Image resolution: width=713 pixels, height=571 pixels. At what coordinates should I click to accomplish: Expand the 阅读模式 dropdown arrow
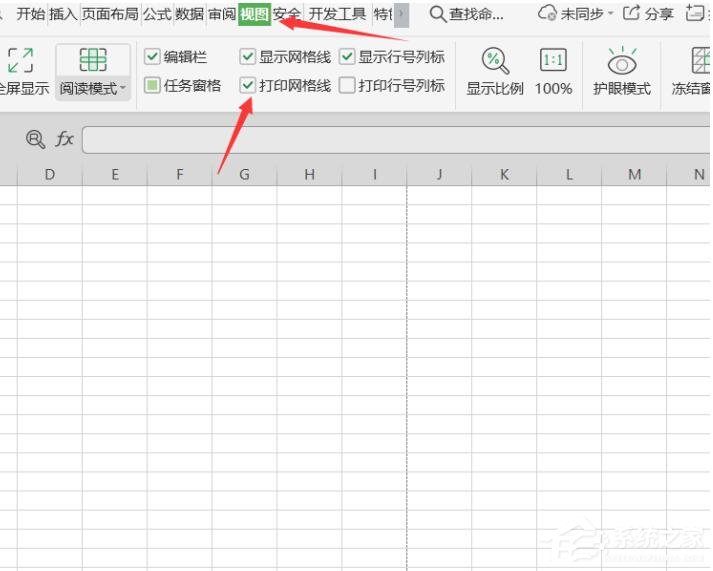pos(124,89)
